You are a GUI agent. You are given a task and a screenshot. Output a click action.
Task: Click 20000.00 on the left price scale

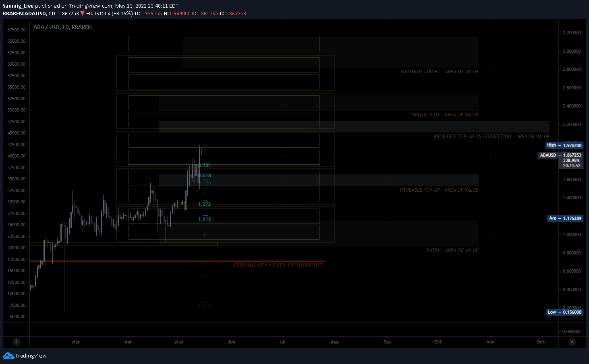17,248
